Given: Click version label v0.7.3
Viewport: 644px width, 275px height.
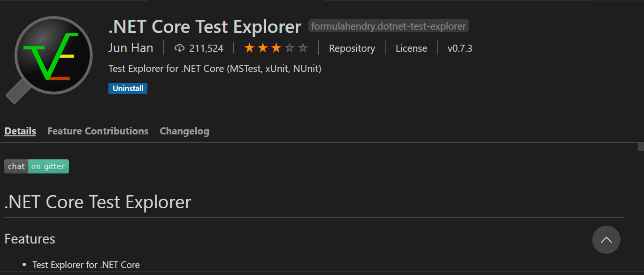Looking at the screenshot, I should [x=459, y=48].
